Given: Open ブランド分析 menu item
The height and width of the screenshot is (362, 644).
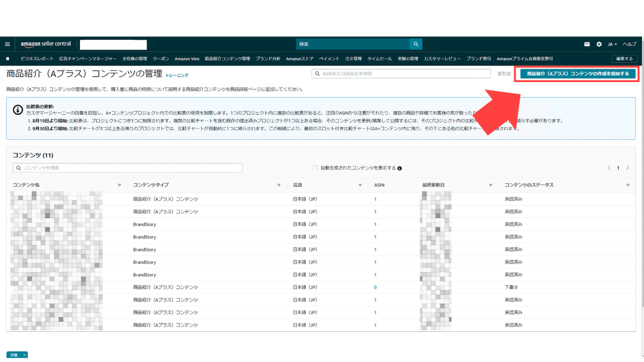Looking at the screenshot, I should click(268, 58).
